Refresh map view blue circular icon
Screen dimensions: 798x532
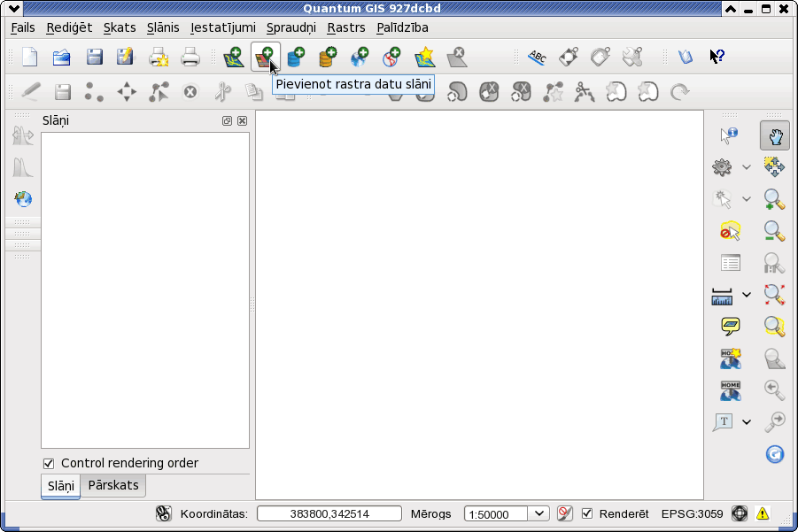click(x=775, y=454)
